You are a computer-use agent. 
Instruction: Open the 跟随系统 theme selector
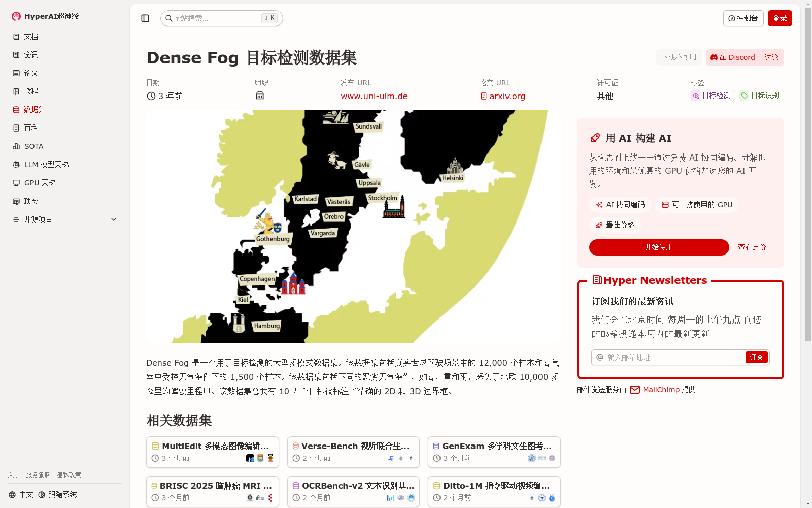click(x=57, y=495)
